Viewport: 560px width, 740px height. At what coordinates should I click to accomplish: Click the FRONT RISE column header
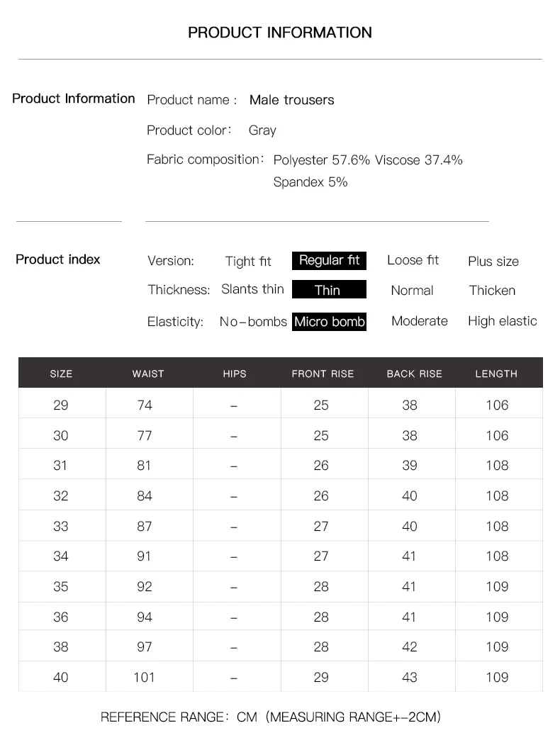tap(323, 374)
